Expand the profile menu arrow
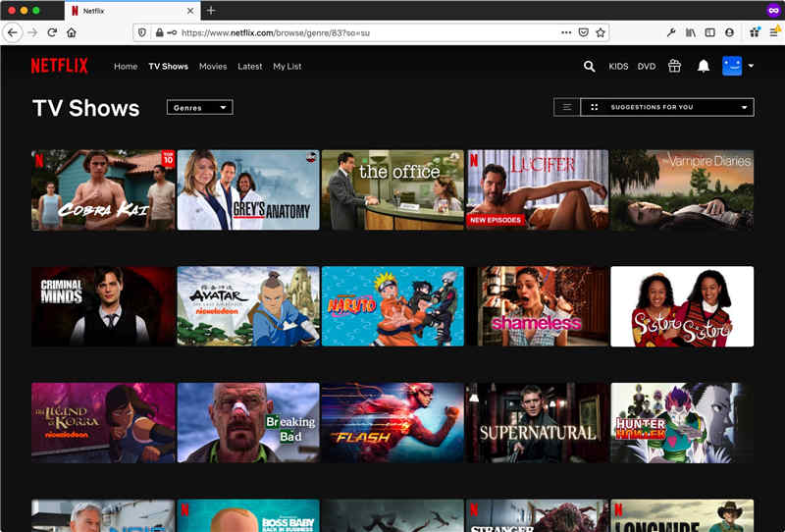The image size is (785, 532). pos(751,66)
